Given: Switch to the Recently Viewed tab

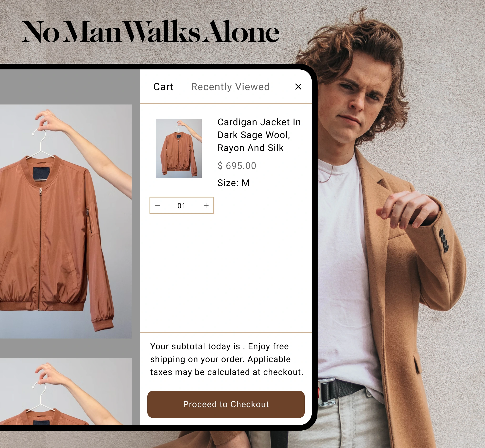Looking at the screenshot, I should [x=230, y=87].
